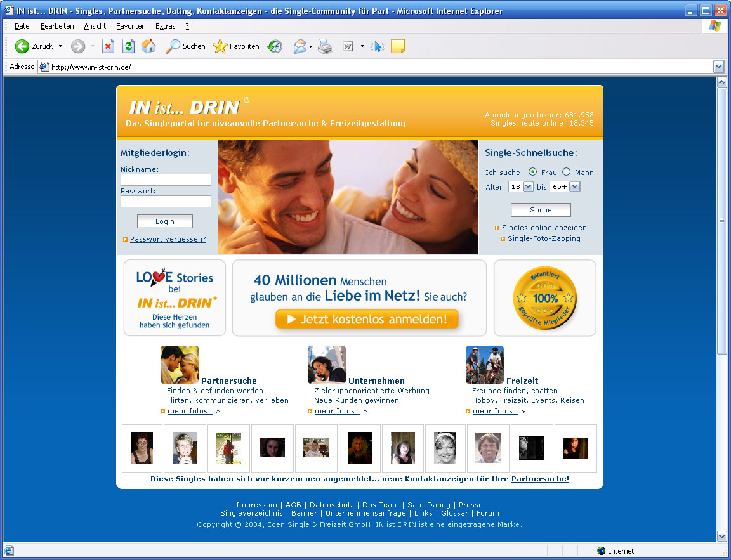731x560 pixels.
Task: Click the Login button
Action: point(165,221)
